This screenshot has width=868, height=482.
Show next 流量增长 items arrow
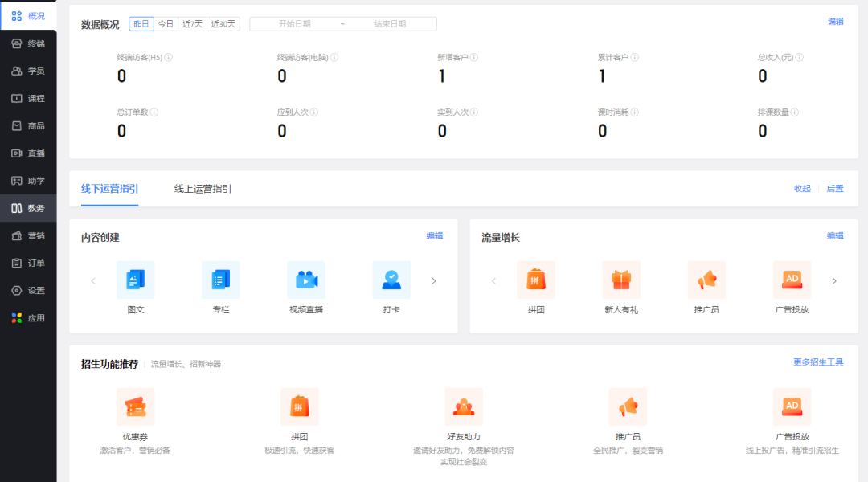click(x=834, y=281)
